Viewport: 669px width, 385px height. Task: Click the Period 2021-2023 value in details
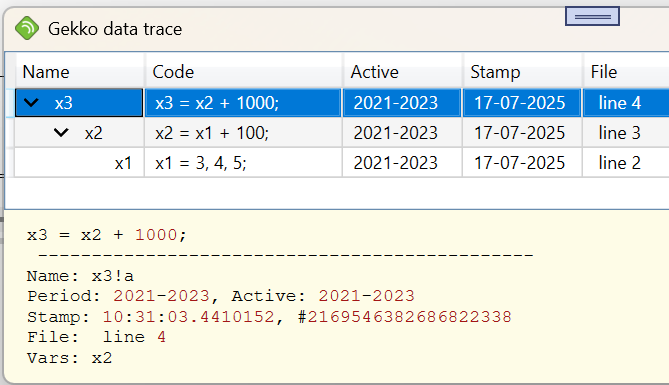click(161, 296)
